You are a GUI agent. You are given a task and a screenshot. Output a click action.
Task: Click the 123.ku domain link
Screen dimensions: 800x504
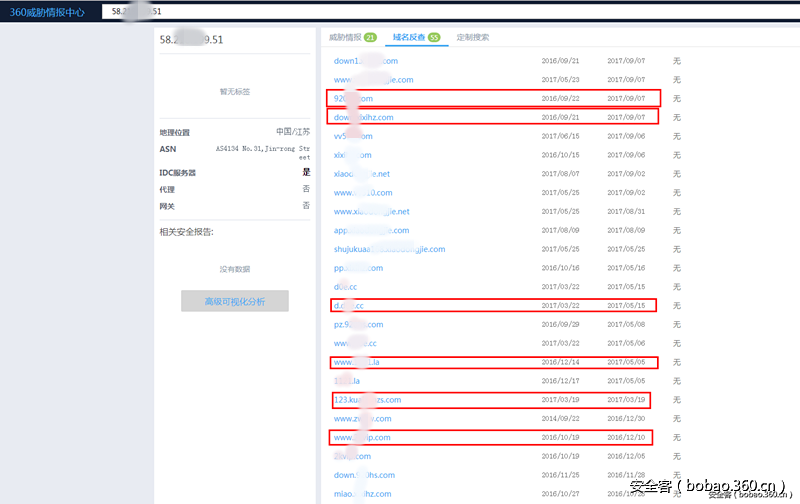pyautogui.click(x=367, y=400)
